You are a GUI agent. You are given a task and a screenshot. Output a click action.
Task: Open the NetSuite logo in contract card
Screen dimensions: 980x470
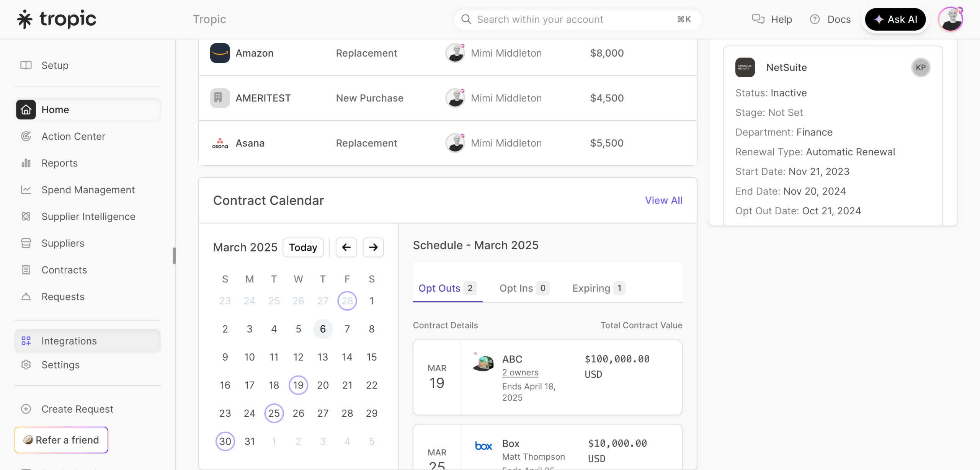click(745, 68)
